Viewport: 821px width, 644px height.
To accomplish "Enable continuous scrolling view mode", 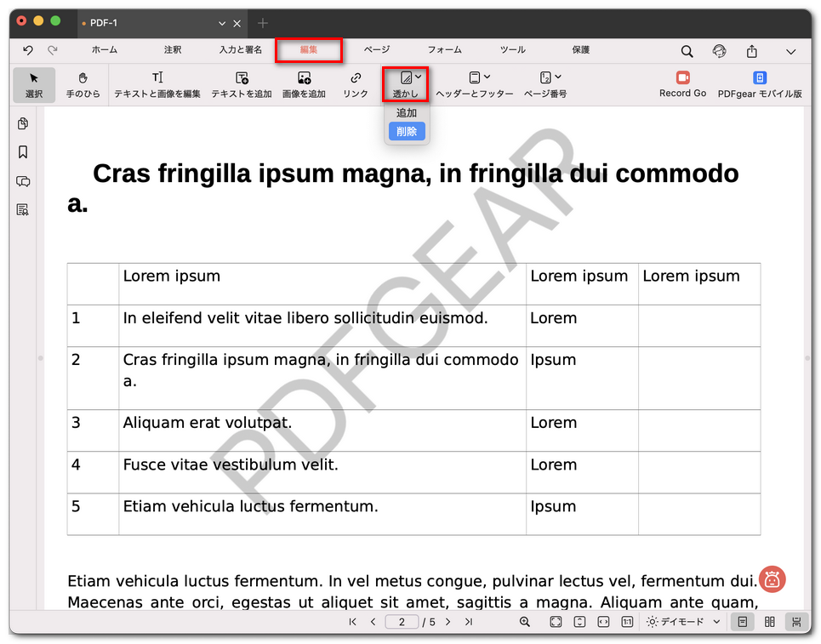I will [x=797, y=622].
